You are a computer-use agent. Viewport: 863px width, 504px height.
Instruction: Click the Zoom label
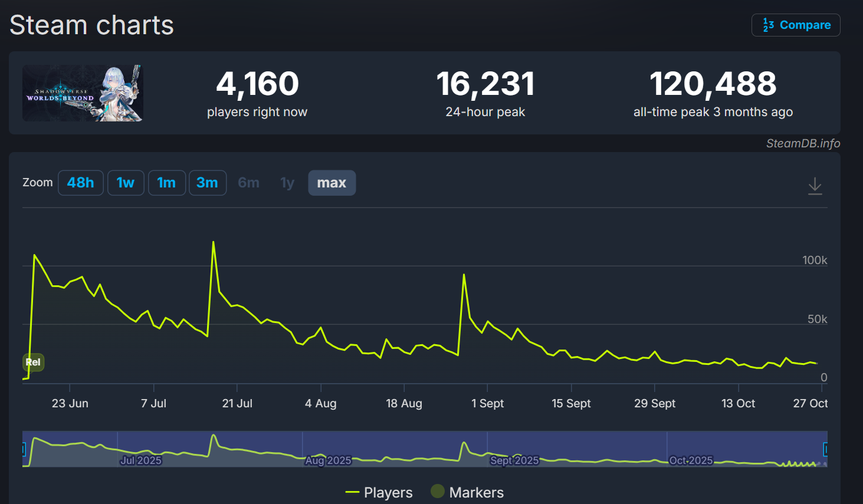(38, 183)
